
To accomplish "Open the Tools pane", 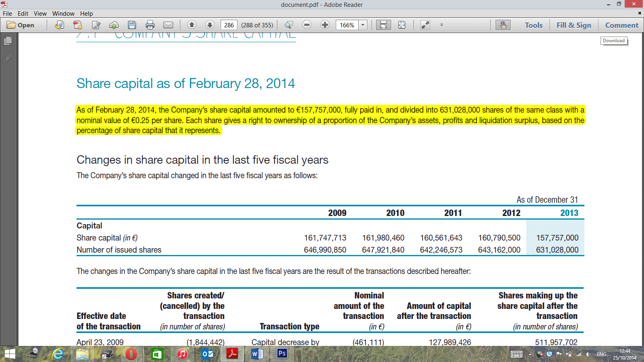I will tap(534, 25).
